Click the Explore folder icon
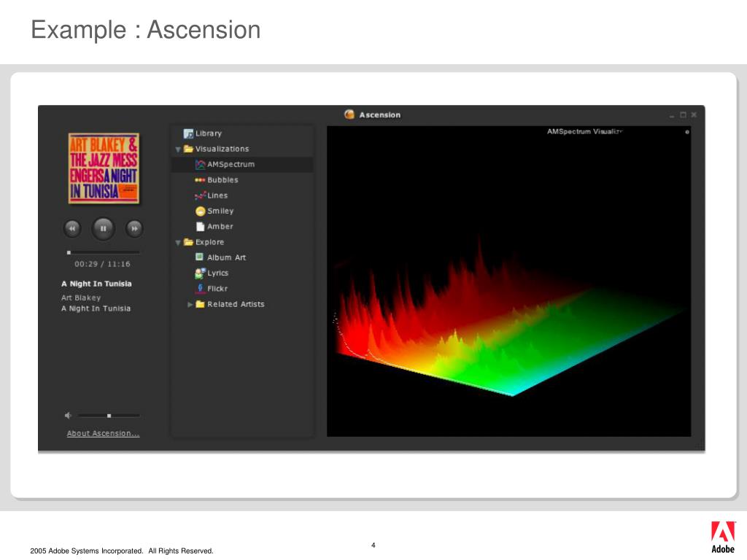This screenshot has width=747, height=560. 189,242
